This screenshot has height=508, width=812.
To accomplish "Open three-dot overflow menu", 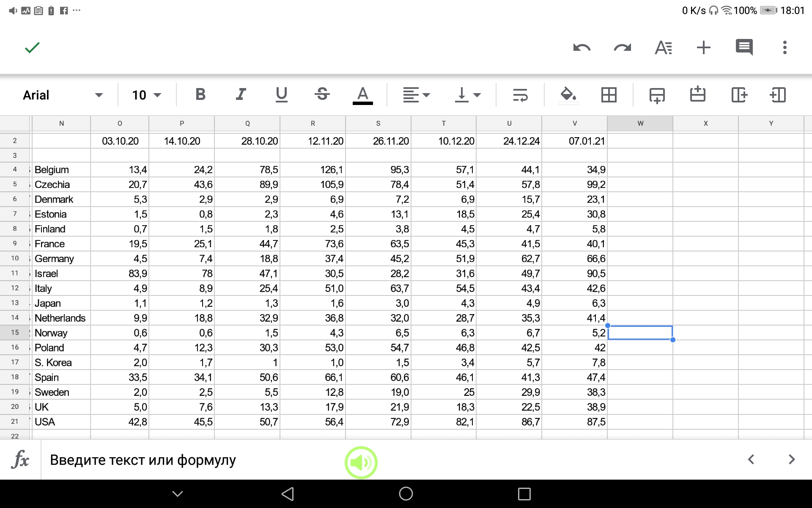I will pos(785,47).
